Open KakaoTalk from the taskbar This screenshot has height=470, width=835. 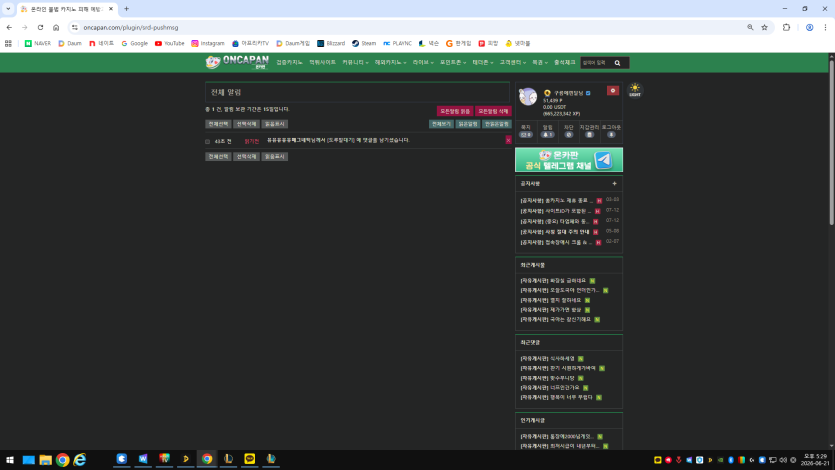click(249, 459)
